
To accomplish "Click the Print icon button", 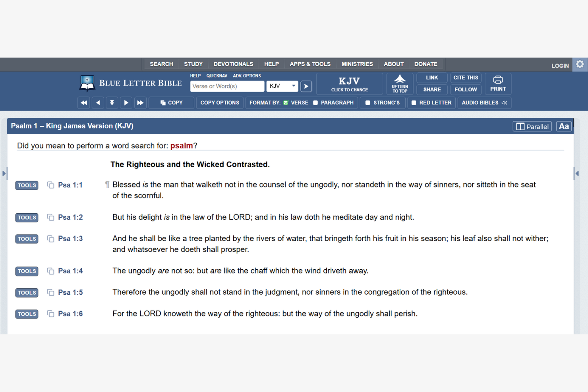I will coord(498,84).
